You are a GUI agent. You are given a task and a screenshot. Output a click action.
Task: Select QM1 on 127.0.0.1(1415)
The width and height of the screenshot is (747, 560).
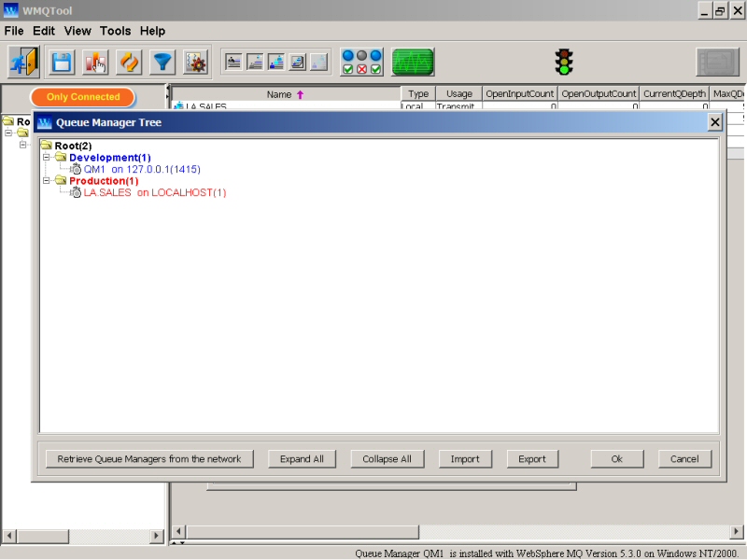(142, 169)
